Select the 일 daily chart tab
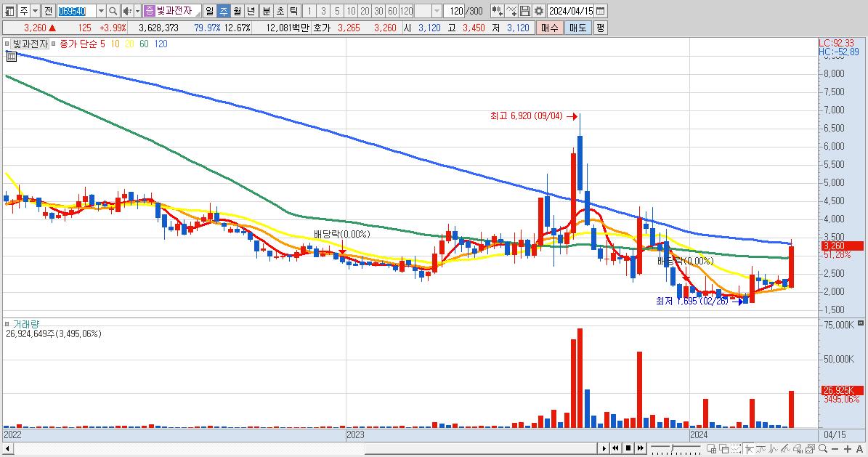 point(209,10)
